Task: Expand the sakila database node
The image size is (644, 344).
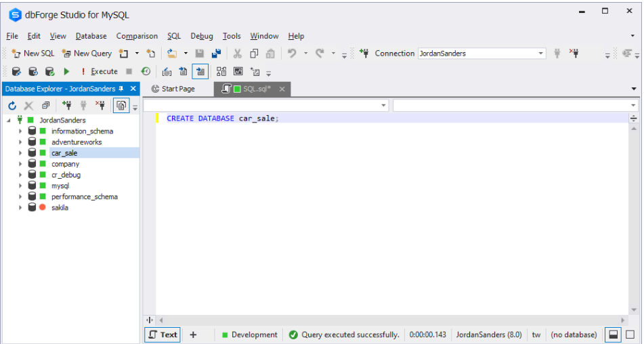Action: pos(20,208)
